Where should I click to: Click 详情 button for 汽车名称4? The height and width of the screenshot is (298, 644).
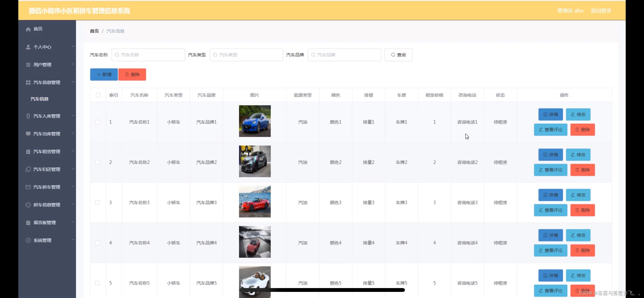551,235
